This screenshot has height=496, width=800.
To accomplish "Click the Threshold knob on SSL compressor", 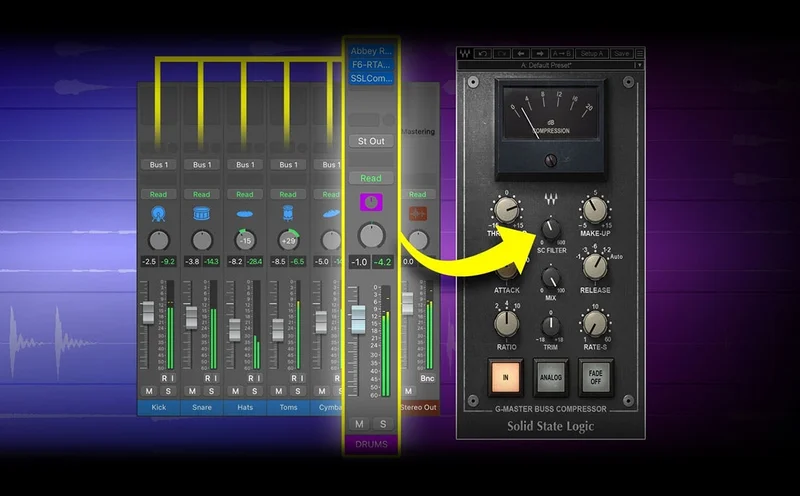I will tap(506, 210).
